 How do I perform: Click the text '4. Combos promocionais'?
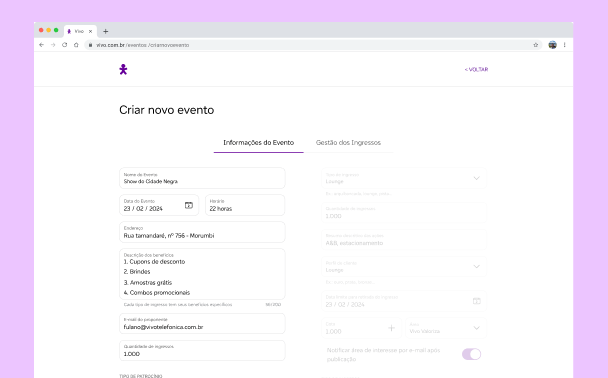157,293
